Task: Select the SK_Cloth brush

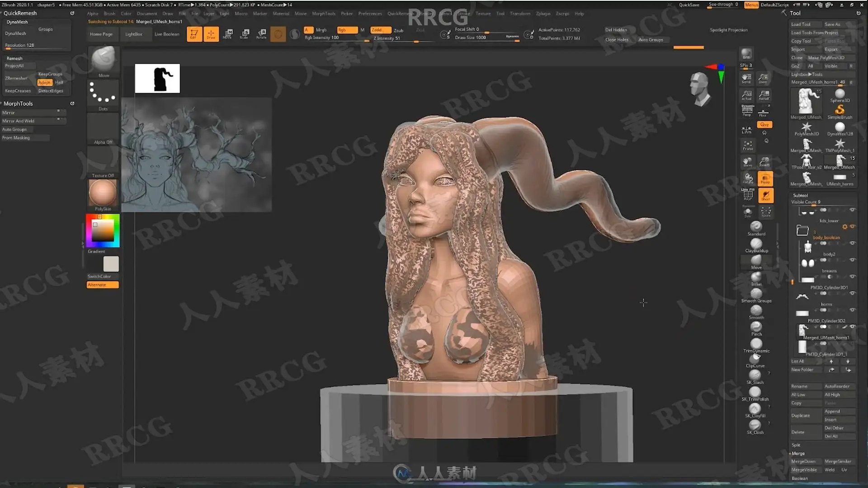Action: click(755, 427)
